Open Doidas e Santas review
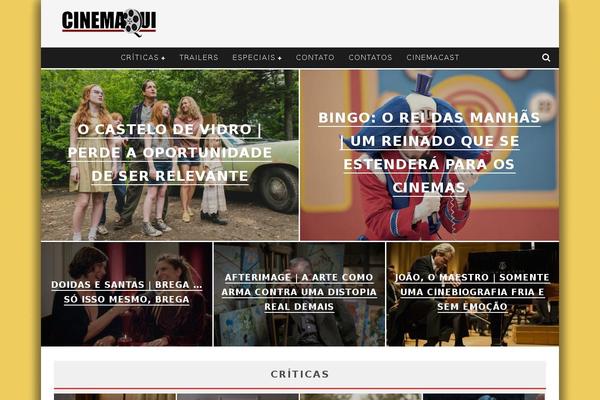This screenshot has height=400, width=600. pyautogui.click(x=127, y=292)
